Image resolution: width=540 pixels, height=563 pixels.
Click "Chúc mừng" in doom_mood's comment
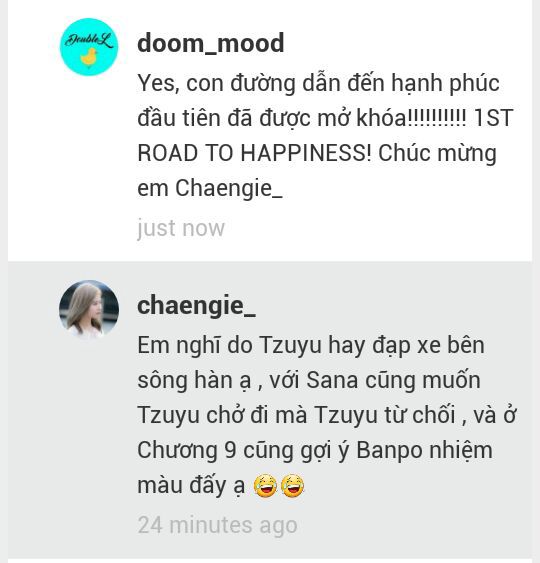coord(437,154)
